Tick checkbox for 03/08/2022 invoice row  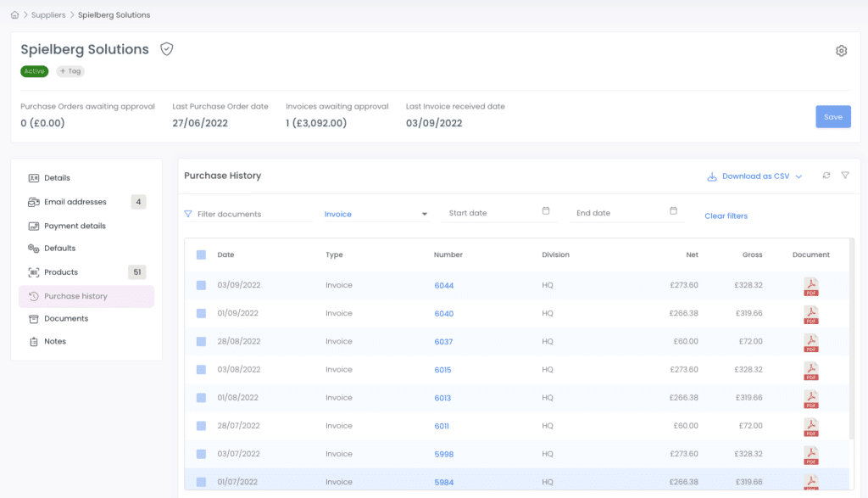click(x=201, y=370)
